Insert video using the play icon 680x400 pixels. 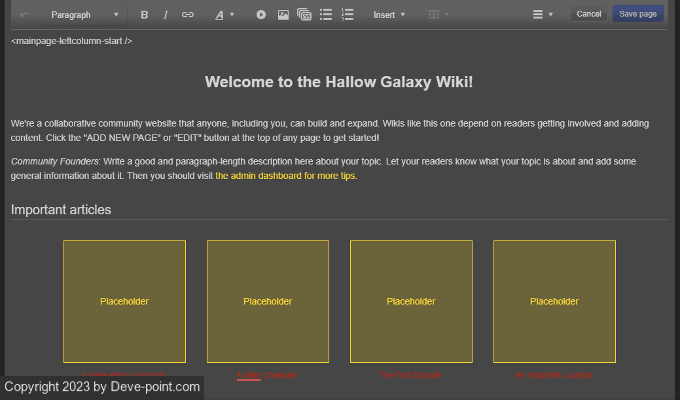[x=261, y=15]
